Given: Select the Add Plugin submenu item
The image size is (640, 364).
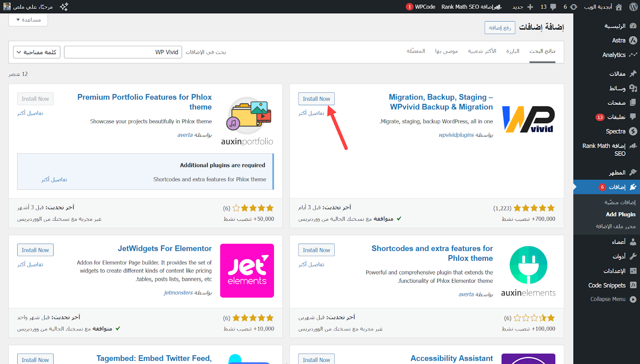Looking at the screenshot, I should (620, 214).
